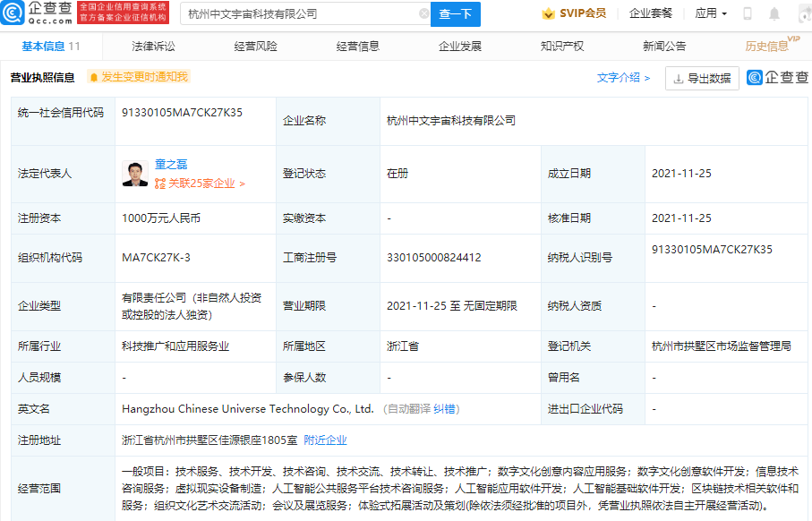
Task: Select credit code 91330105MA7CK27K35 in first row
Action: point(182,113)
